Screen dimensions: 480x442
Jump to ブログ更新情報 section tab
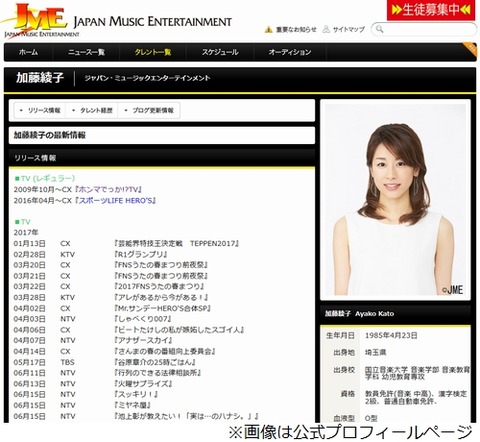(x=149, y=110)
